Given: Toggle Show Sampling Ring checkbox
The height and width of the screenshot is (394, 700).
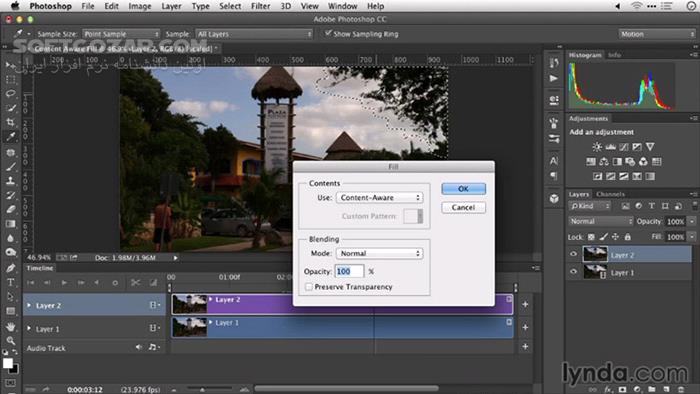Looking at the screenshot, I should pyautogui.click(x=328, y=33).
